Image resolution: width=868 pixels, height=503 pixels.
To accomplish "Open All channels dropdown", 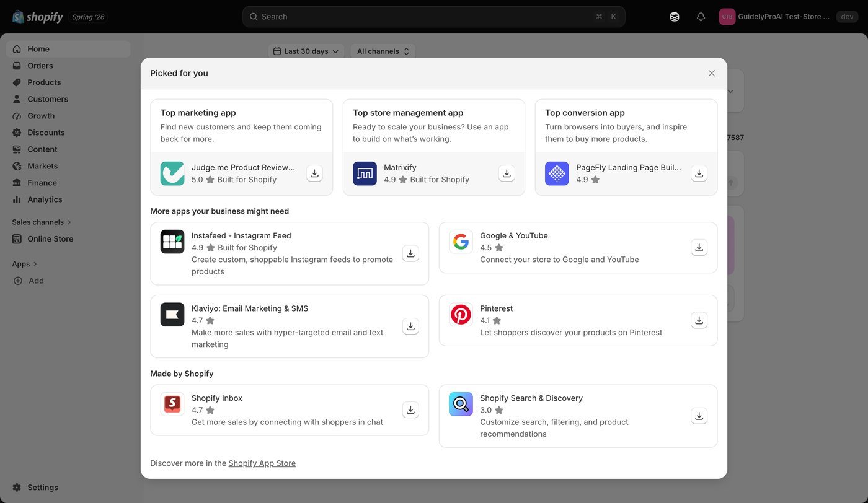I will 383,51.
